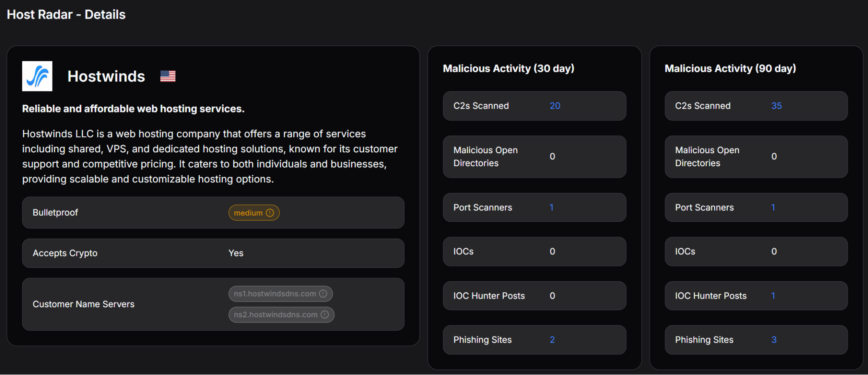Open 30 day Port Scanners count link
Screen dimensions: 868x375
coord(551,207)
